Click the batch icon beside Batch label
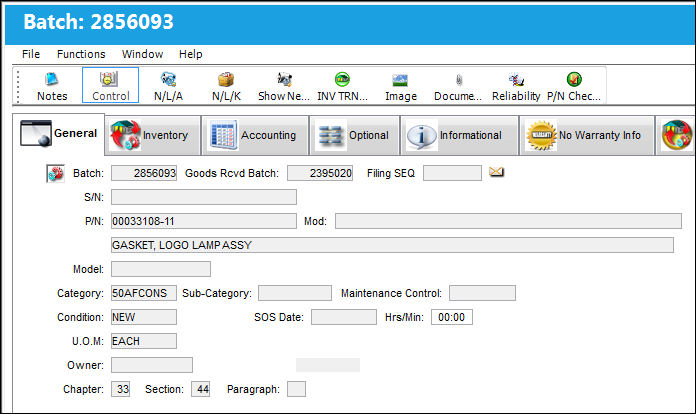The height and width of the screenshot is (414, 696). [55, 173]
